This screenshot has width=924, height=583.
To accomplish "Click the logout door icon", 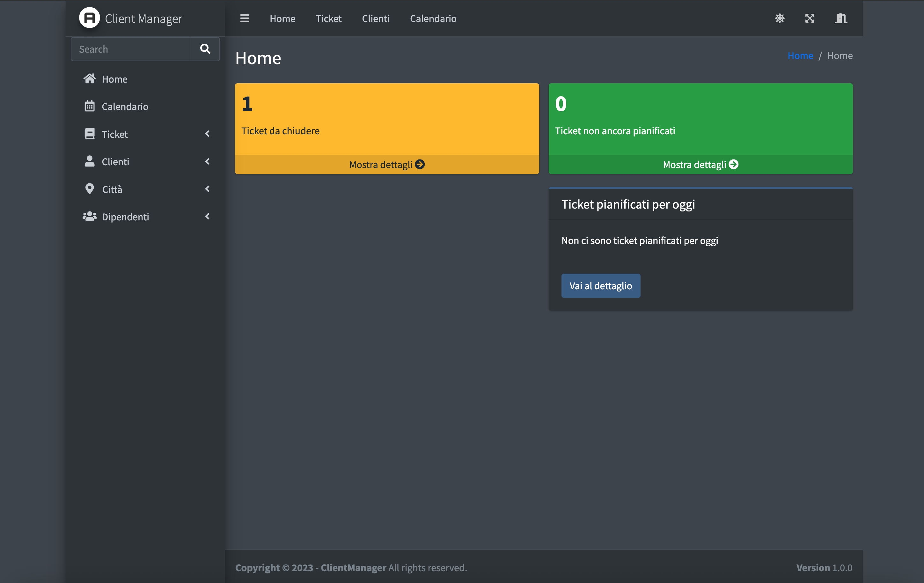I will point(841,18).
